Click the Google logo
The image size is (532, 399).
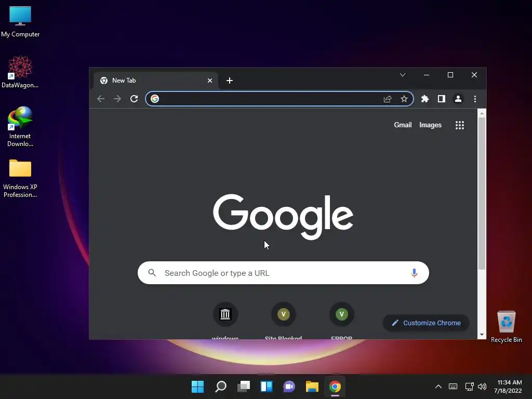[283, 216]
